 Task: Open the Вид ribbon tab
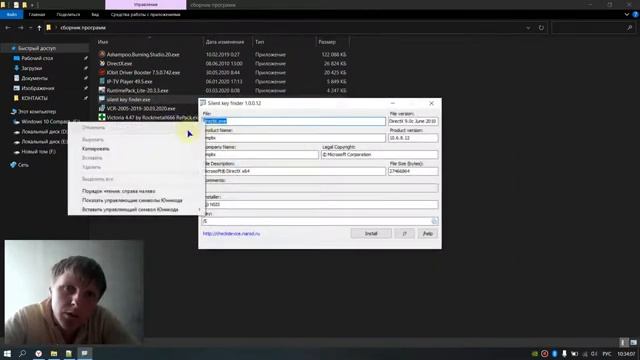pyautogui.click(x=95, y=14)
